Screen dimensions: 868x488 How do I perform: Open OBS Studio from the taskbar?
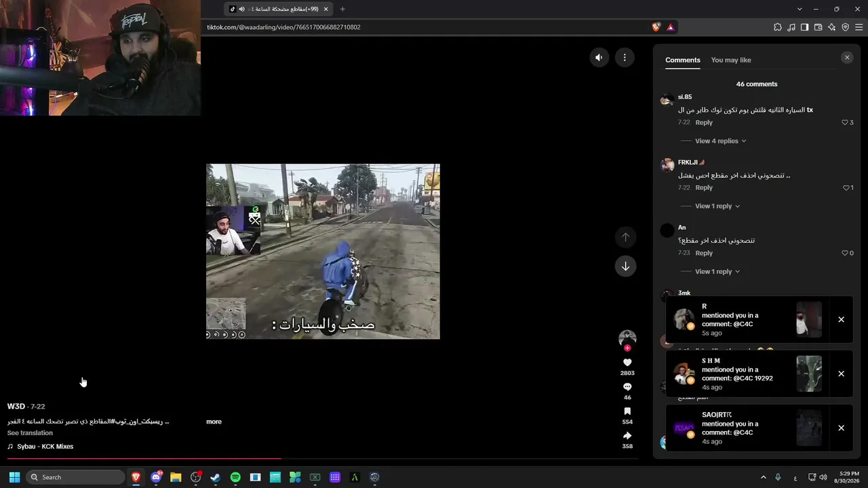(196, 477)
